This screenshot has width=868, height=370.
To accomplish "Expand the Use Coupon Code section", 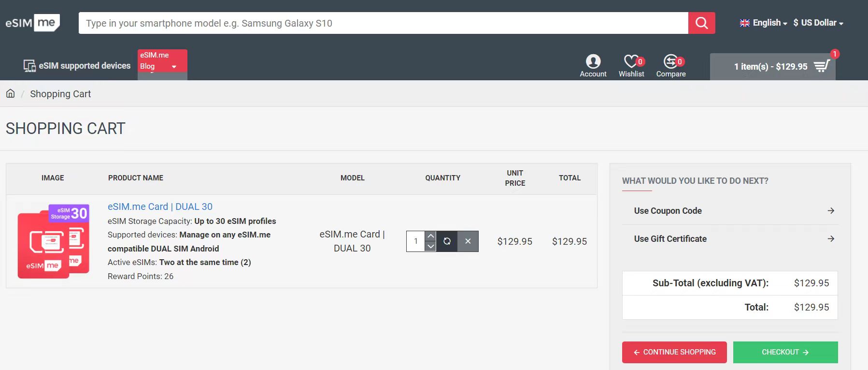I will click(x=730, y=211).
